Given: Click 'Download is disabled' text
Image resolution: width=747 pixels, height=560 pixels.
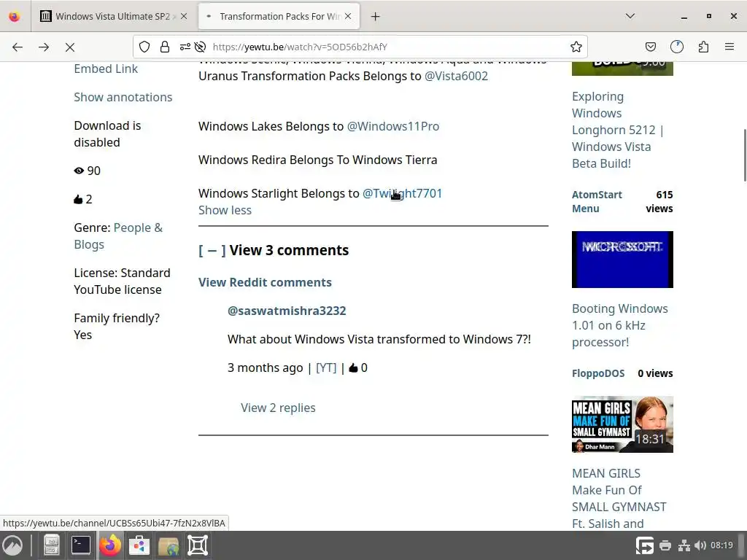Looking at the screenshot, I should point(107,134).
